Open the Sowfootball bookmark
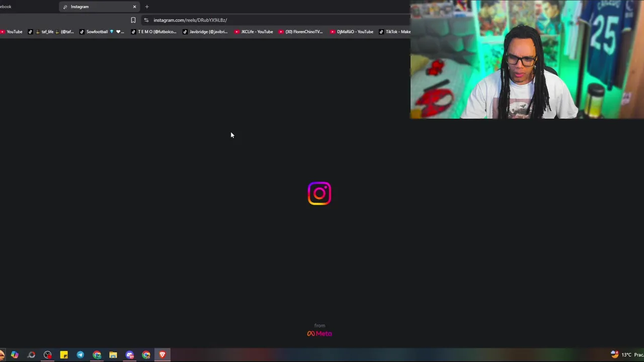 coord(101,32)
